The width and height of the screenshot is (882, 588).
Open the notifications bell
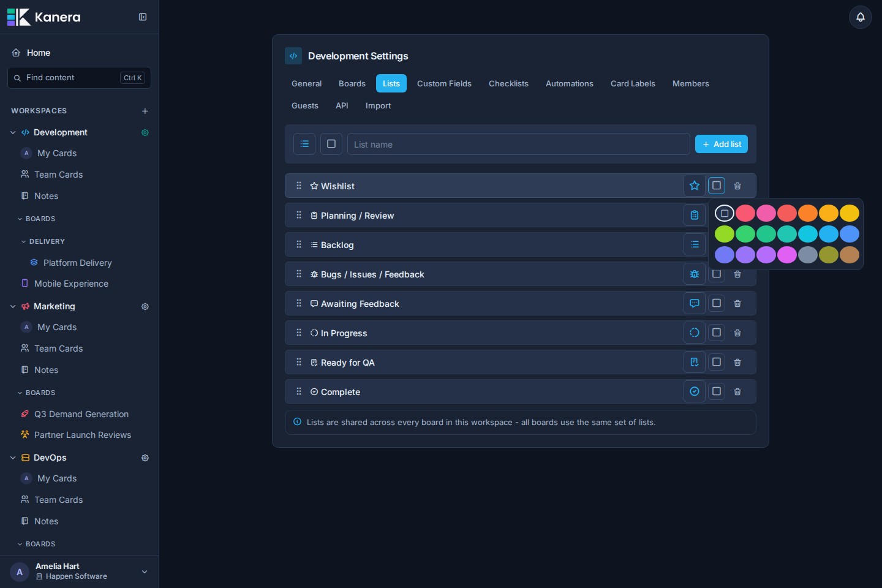point(860,17)
